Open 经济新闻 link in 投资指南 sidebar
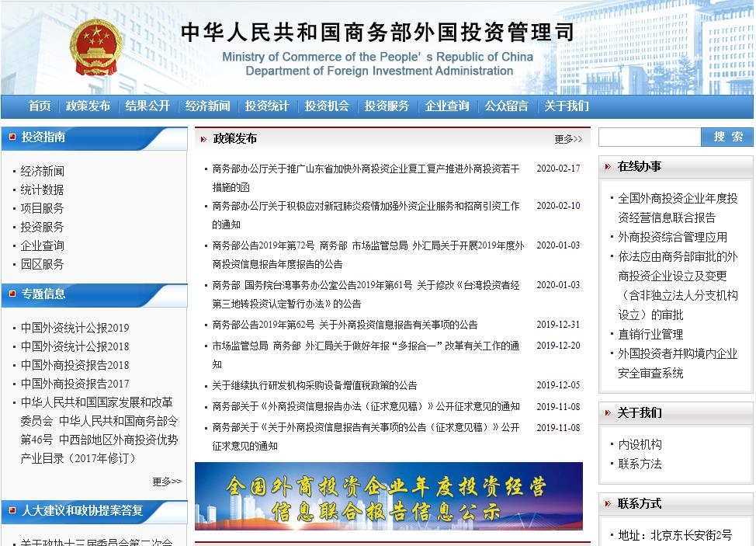Screen dimensions: 756x546 click(x=43, y=171)
